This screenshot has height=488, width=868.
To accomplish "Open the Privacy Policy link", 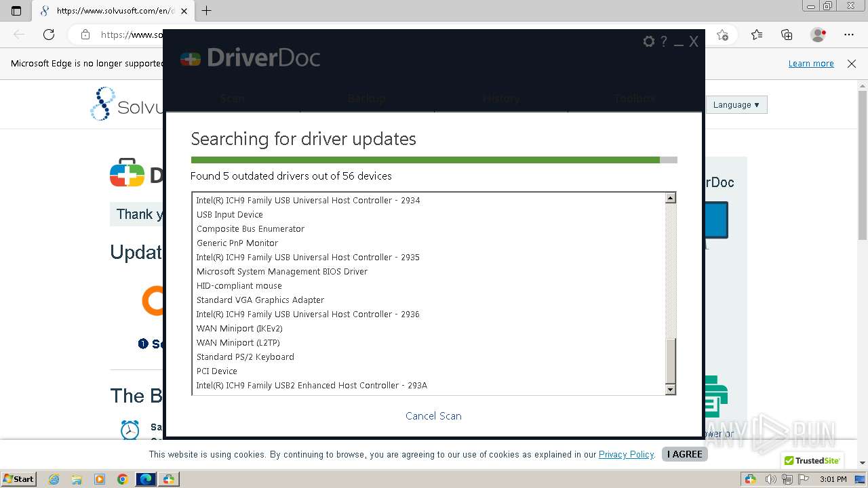I will point(626,455).
